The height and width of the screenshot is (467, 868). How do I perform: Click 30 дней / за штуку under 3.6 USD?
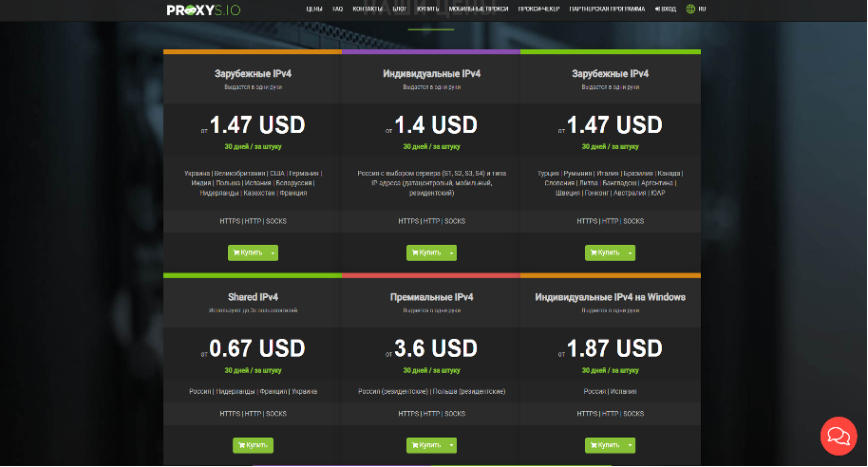pos(432,371)
